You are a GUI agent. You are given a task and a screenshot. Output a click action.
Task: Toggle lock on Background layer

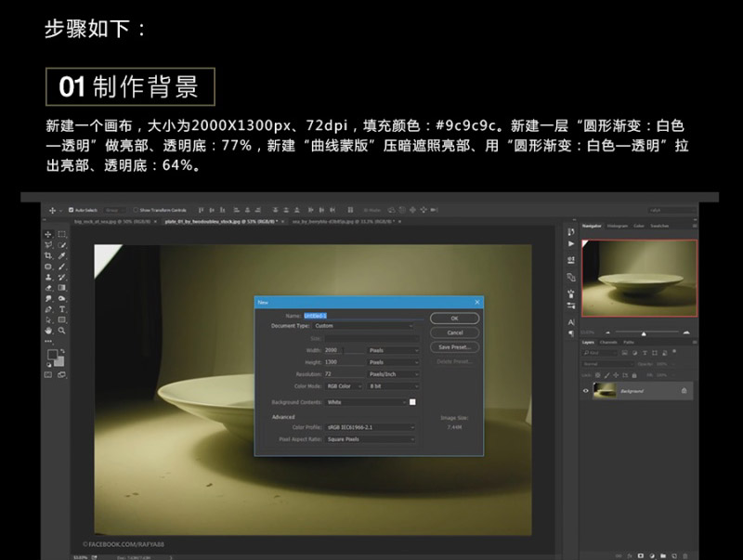pyautogui.click(x=684, y=391)
